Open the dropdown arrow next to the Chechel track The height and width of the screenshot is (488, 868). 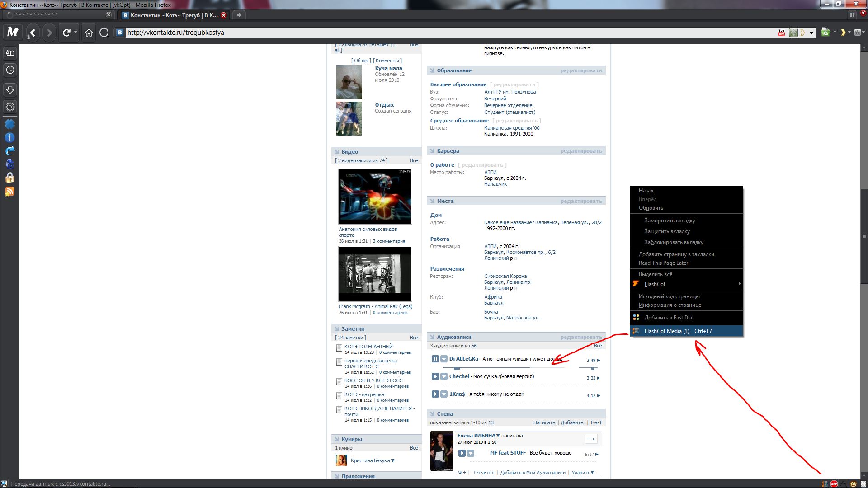(444, 376)
